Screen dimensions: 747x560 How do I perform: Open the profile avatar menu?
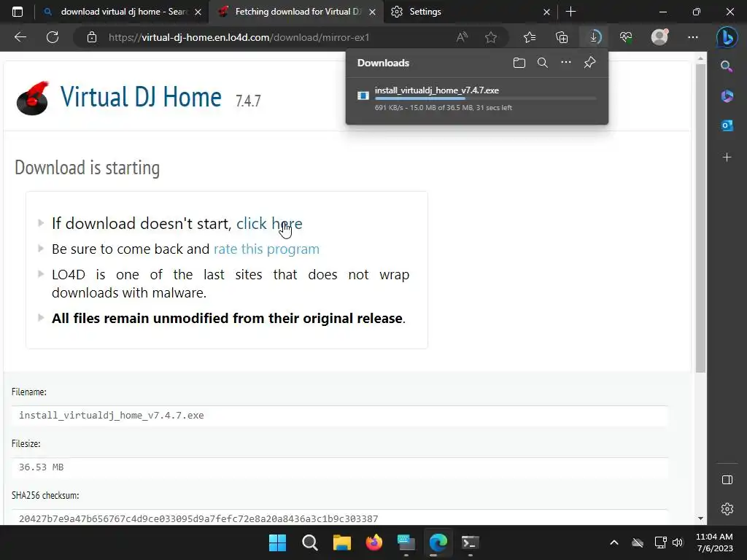659,37
